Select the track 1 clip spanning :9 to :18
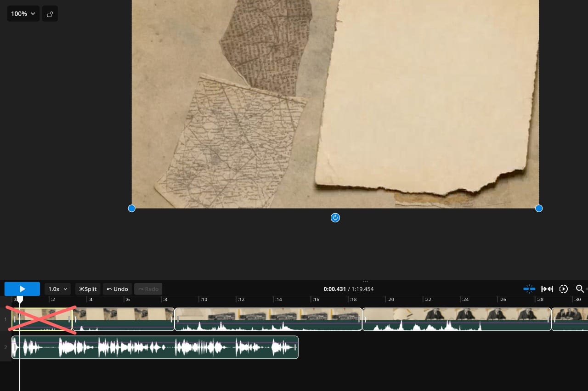588x391 pixels. click(268, 319)
